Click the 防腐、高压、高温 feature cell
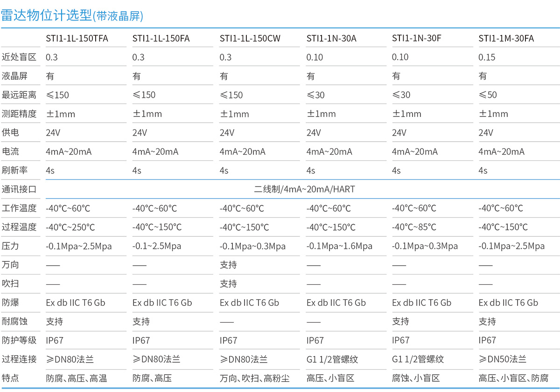 click(76, 378)
